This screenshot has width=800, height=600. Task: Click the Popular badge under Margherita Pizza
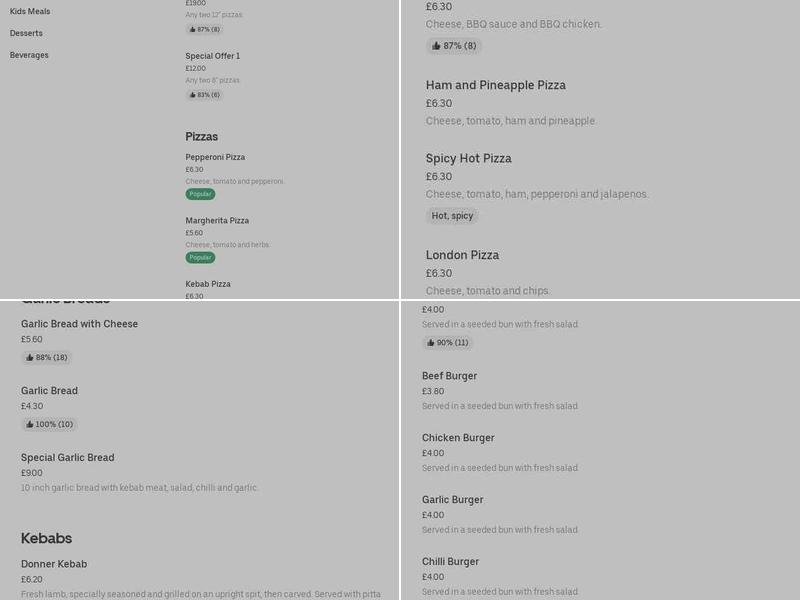tap(200, 257)
